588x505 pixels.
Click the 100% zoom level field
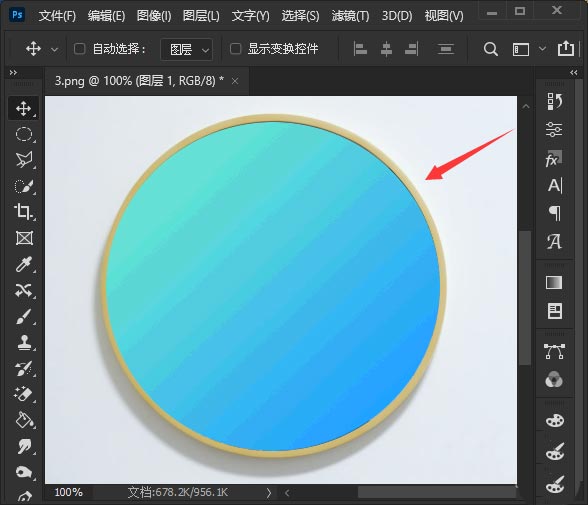click(69, 492)
